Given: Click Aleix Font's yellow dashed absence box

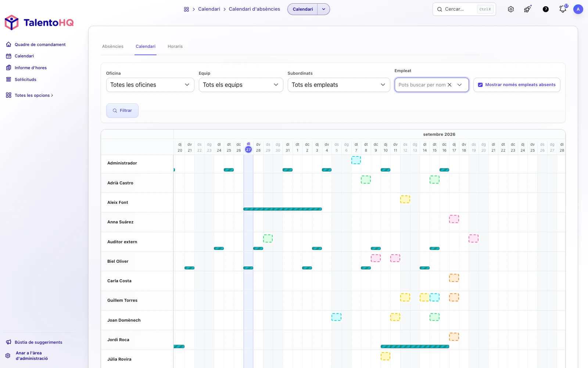Looking at the screenshot, I should pyautogui.click(x=405, y=199).
